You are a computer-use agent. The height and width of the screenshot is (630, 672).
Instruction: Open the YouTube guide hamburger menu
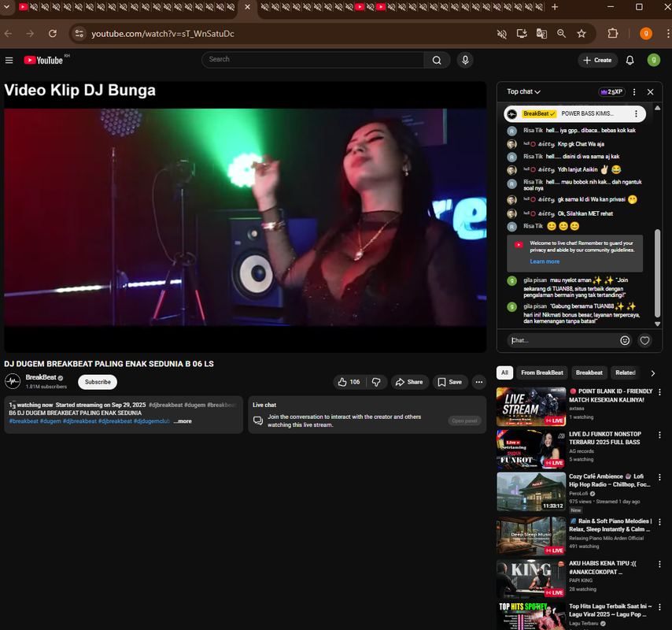tap(9, 60)
